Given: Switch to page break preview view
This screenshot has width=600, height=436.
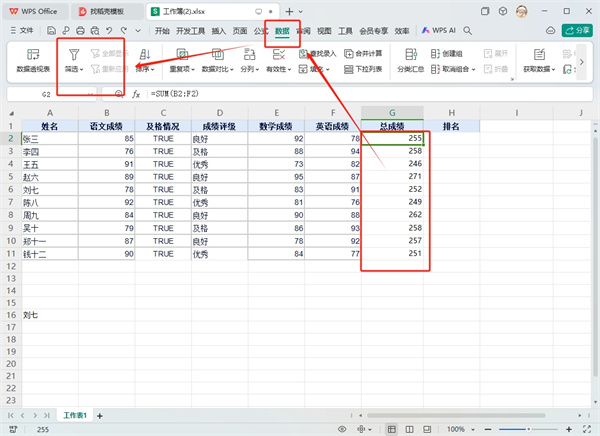Looking at the screenshot, I should (409, 429).
